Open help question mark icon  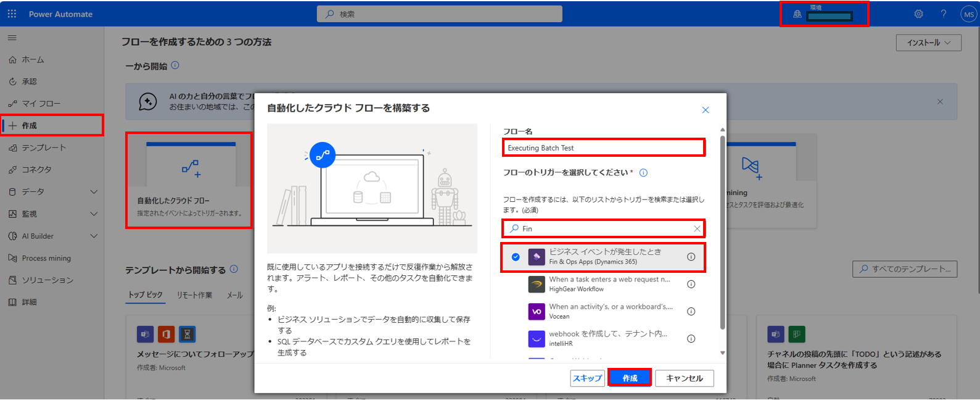pyautogui.click(x=943, y=14)
